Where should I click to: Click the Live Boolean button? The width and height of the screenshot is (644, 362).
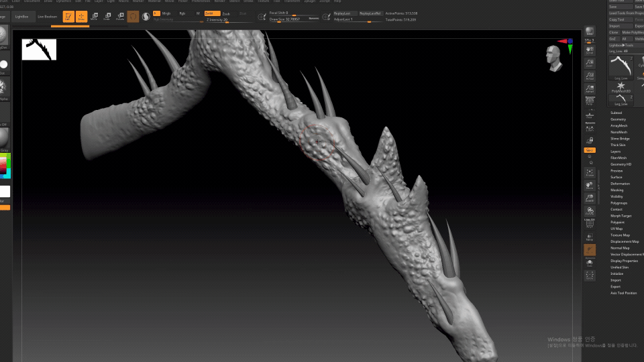(x=47, y=16)
